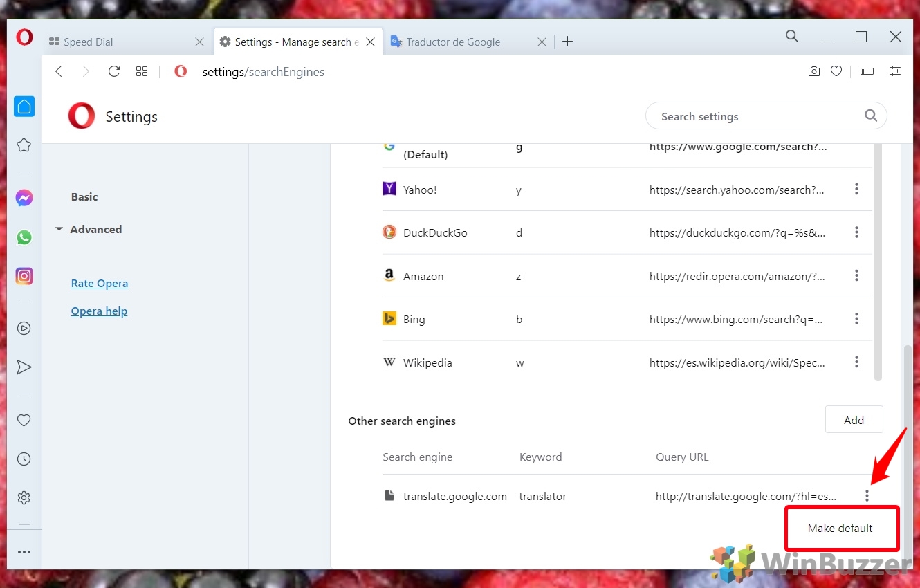Search in tabs magnifier icon

[x=792, y=37]
